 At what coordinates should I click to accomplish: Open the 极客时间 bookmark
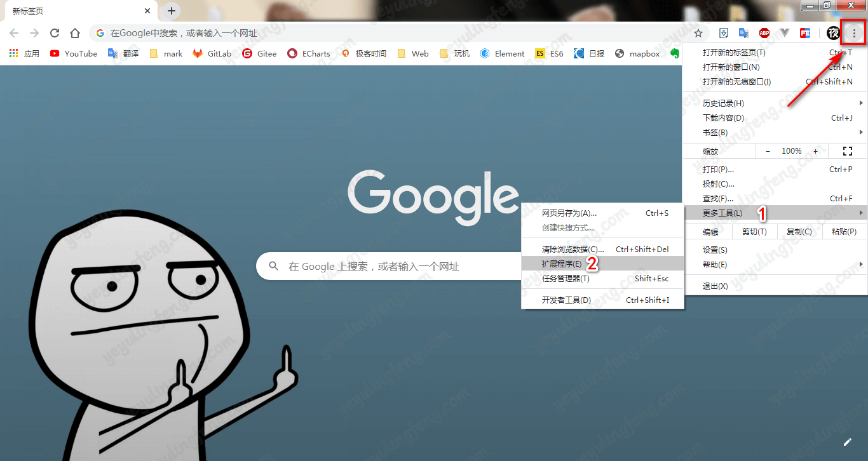363,54
